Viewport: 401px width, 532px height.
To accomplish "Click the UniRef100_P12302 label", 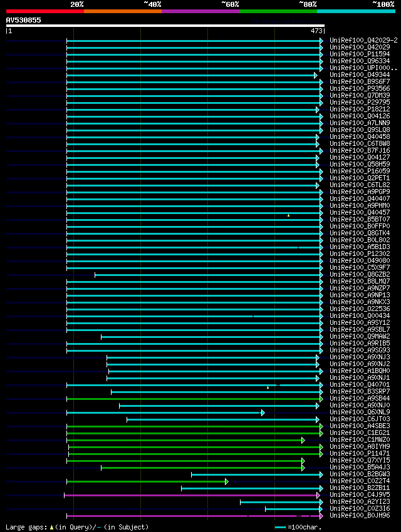I will (x=360, y=253).
